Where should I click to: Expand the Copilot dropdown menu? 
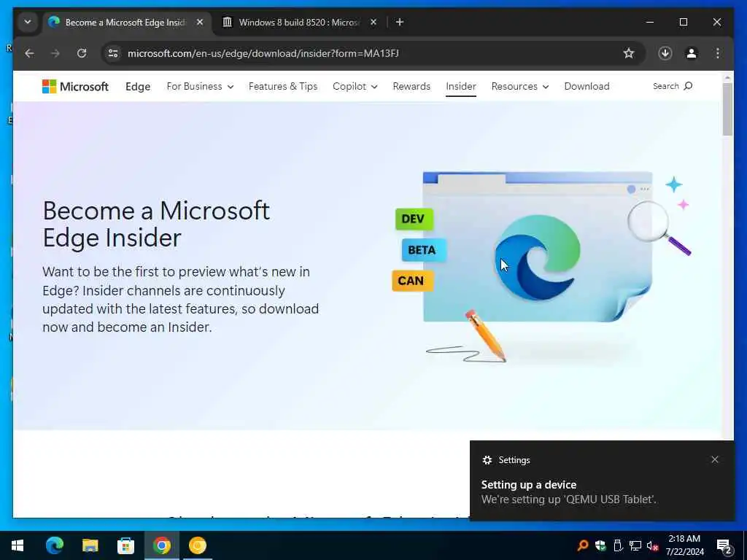355,86
